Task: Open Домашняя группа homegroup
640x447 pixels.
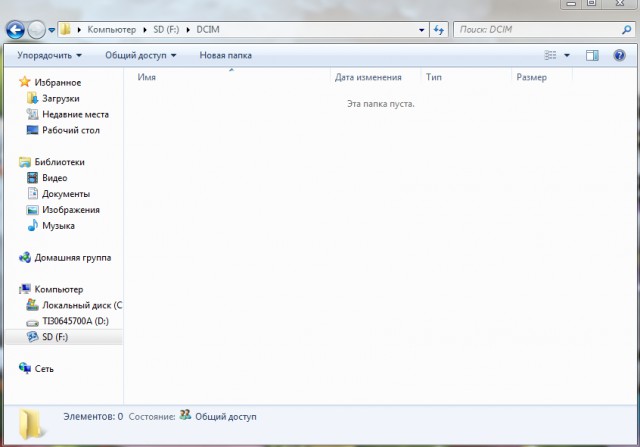Action: [x=72, y=257]
